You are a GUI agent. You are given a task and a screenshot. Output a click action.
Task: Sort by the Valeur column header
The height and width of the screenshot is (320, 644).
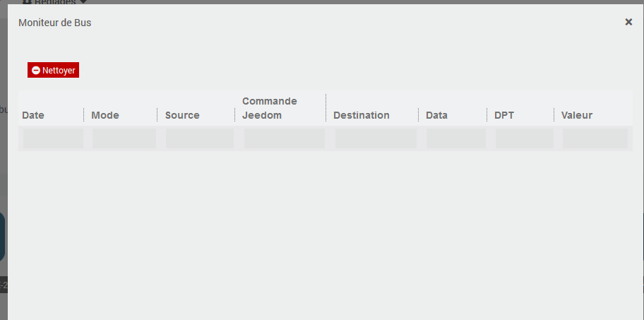click(x=577, y=115)
